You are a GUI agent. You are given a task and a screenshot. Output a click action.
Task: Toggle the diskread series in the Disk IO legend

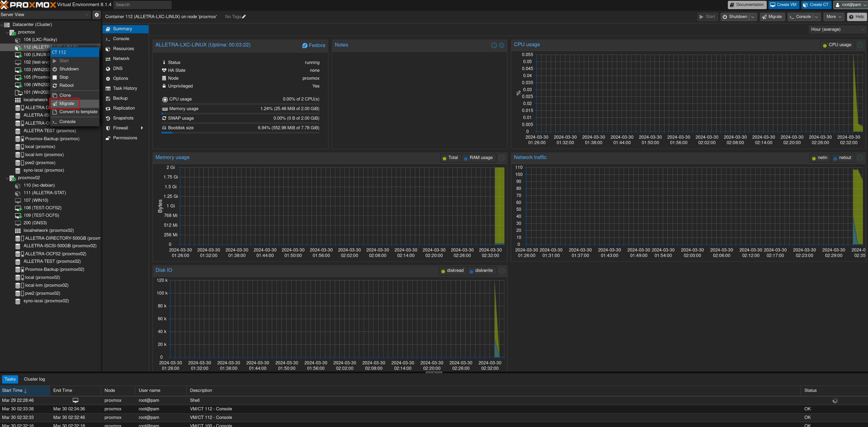coord(452,271)
